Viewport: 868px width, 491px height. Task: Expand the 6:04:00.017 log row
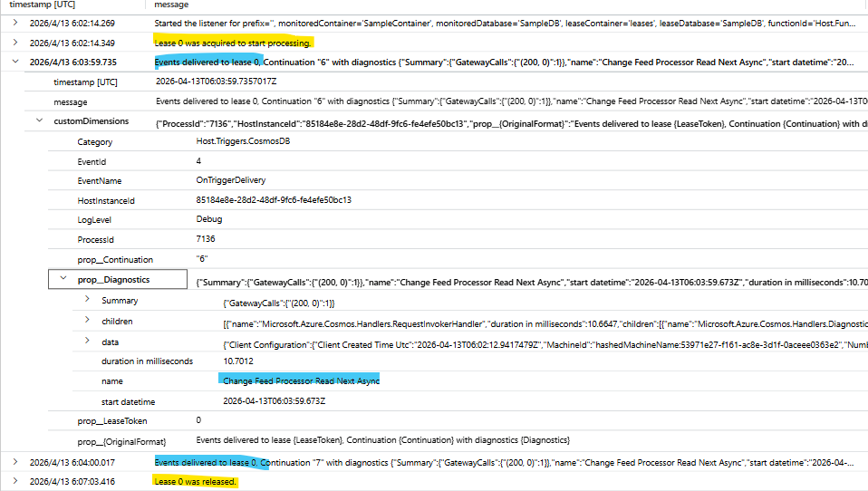[x=15, y=463]
